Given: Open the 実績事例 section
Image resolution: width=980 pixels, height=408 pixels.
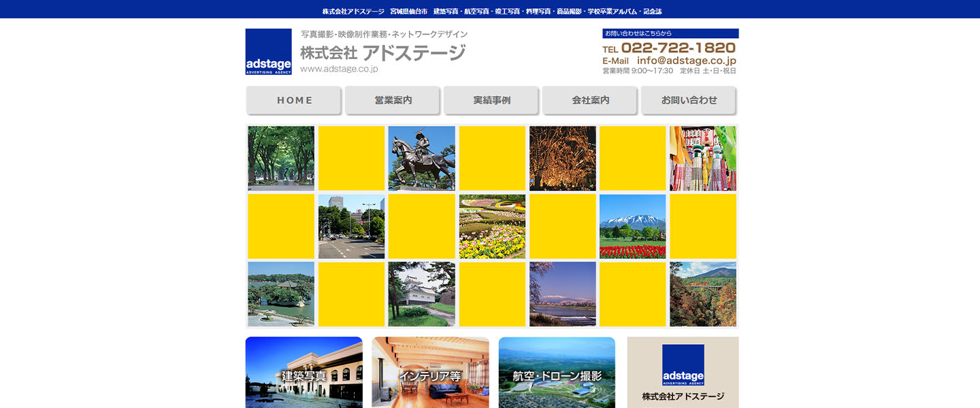Looking at the screenshot, I should click(491, 100).
